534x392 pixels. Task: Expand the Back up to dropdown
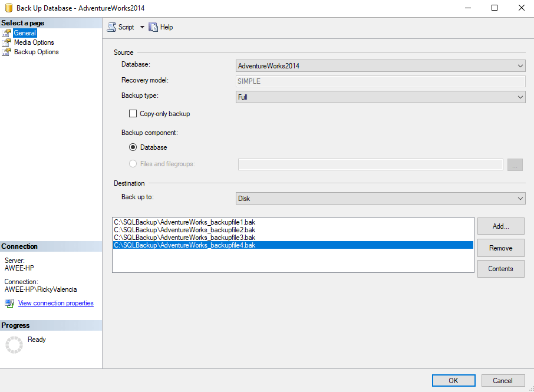[x=380, y=199]
